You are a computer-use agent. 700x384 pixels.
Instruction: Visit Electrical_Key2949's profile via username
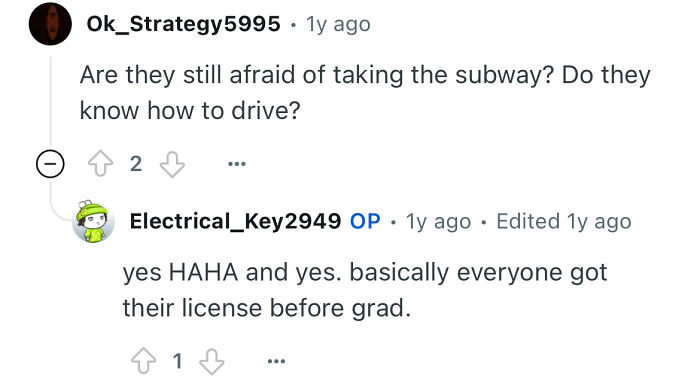(x=235, y=221)
